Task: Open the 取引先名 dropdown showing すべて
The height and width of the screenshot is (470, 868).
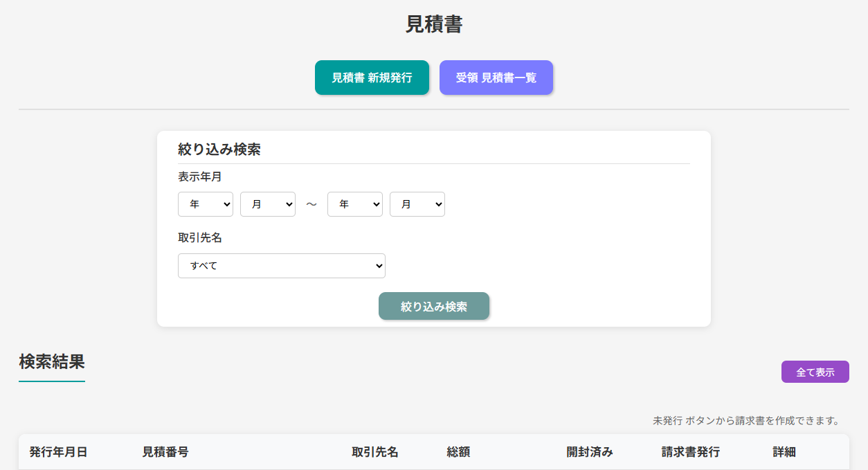Action: 282,266
